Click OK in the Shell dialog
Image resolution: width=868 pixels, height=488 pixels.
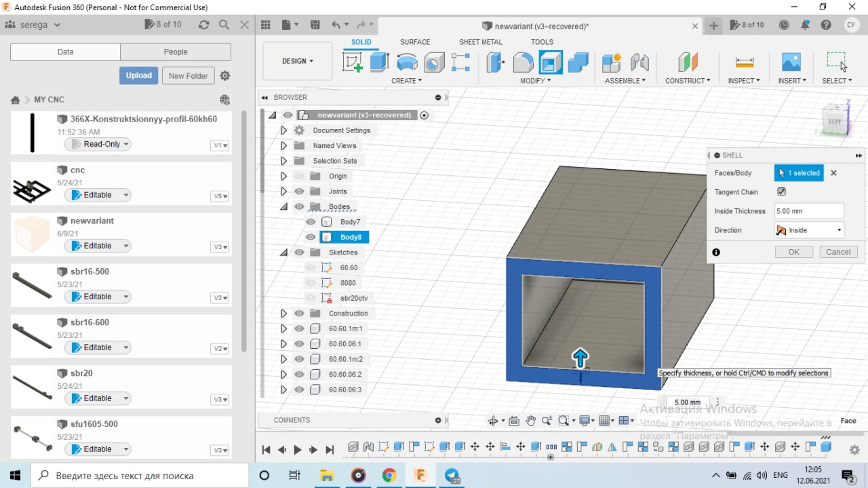pyautogui.click(x=793, y=252)
